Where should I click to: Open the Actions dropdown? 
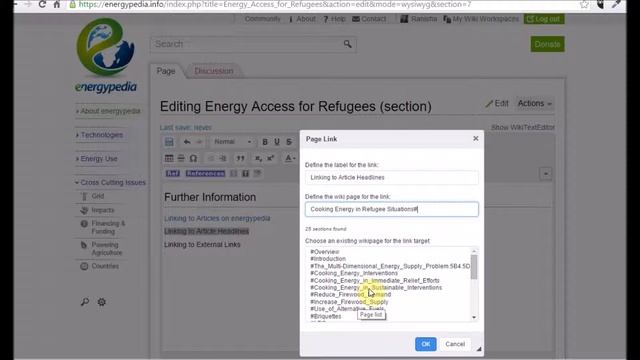[x=534, y=104]
